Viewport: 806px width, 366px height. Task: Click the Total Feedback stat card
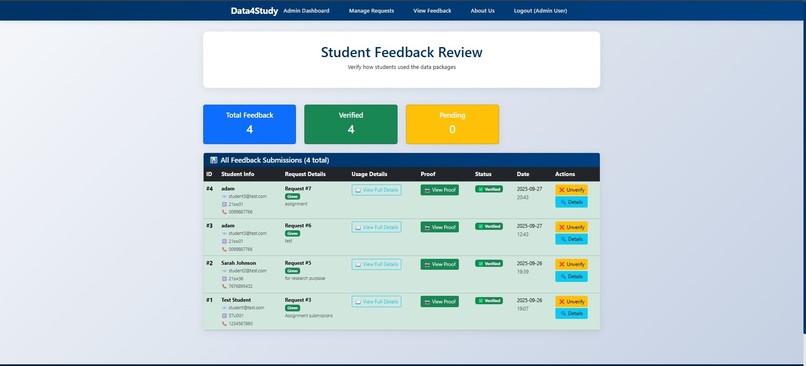pyautogui.click(x=249, y=124)
